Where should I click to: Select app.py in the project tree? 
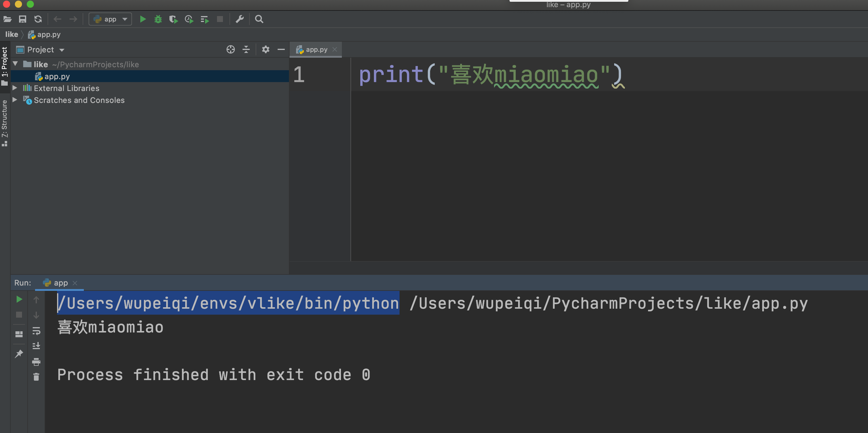(56, 76)
